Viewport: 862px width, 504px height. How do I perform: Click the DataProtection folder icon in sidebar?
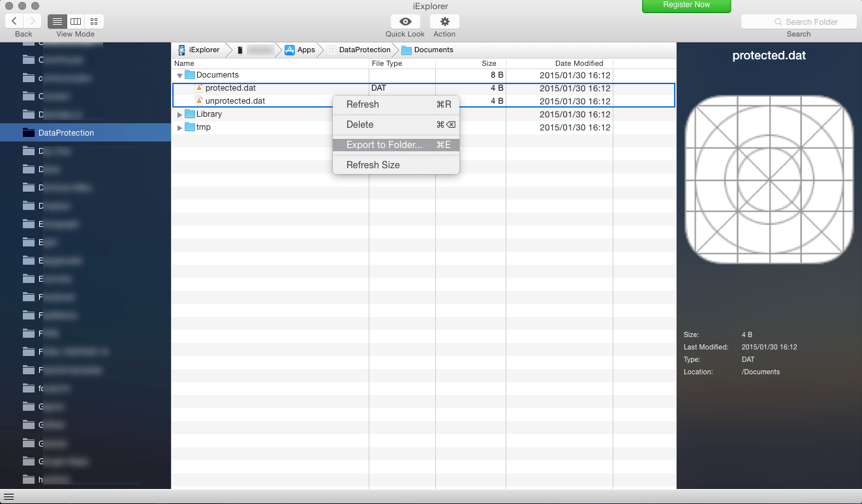click(28, 132)
